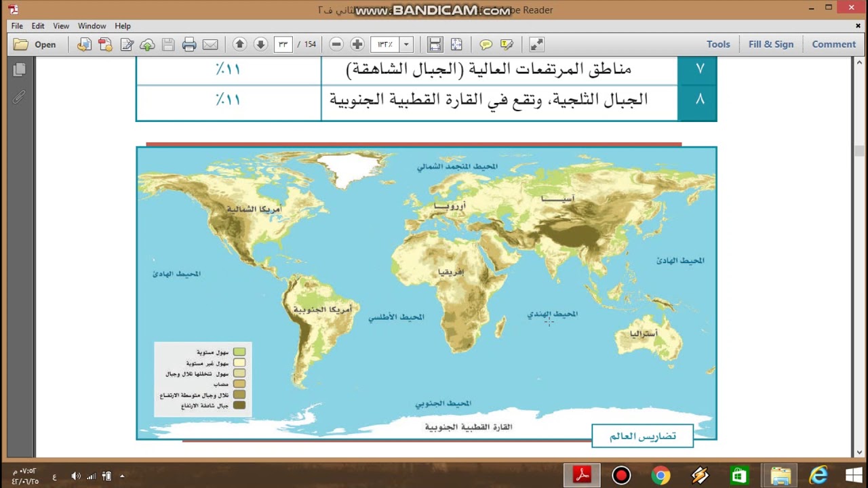Screen dimensions: 868x488
Task: Zoom out with the minus button
Action: (336, 45)
